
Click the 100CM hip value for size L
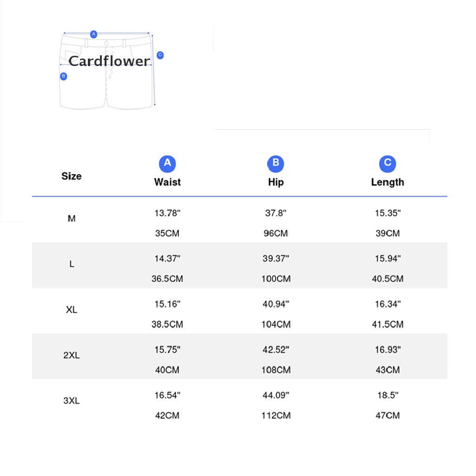coord(276,279)
